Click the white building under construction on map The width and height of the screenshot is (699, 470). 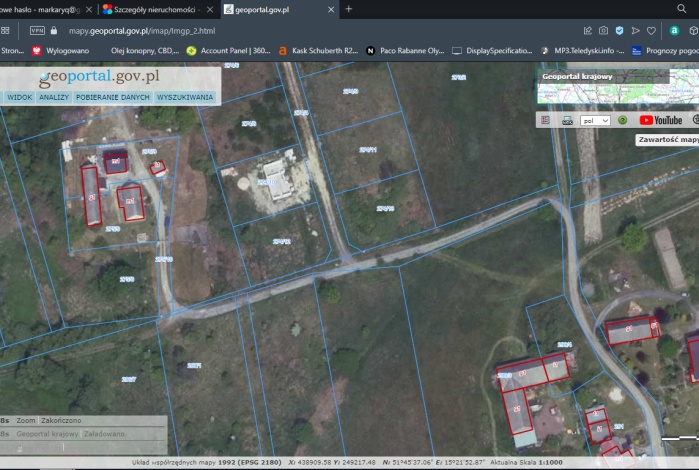[277, 179]
